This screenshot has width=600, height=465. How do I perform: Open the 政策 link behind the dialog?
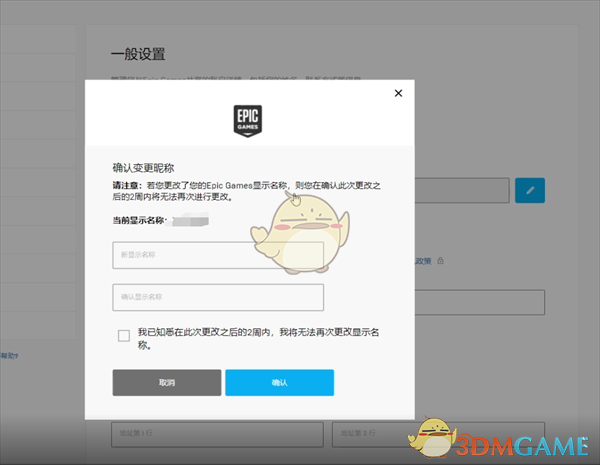coord(423,261)
